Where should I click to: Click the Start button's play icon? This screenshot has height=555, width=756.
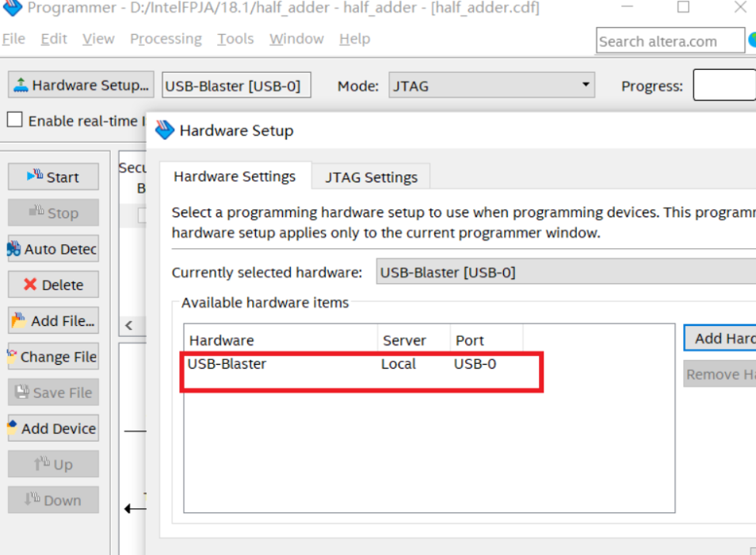[x=35, y=175]
